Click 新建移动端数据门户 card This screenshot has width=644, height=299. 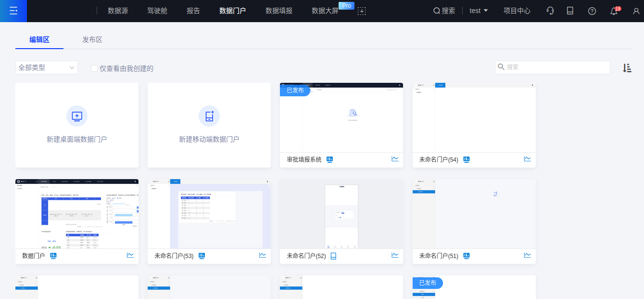pyautogui.click(x=209, y=125)
